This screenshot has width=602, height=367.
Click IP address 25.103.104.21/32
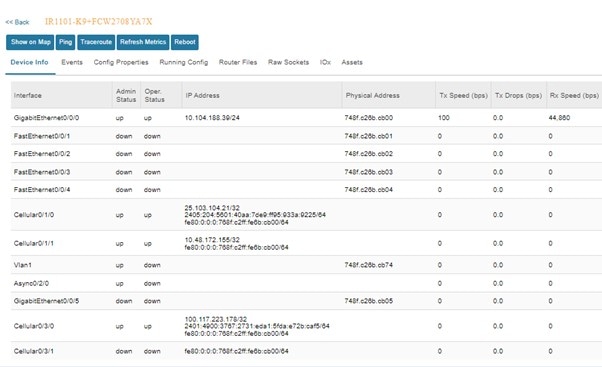tap(212, 208)
